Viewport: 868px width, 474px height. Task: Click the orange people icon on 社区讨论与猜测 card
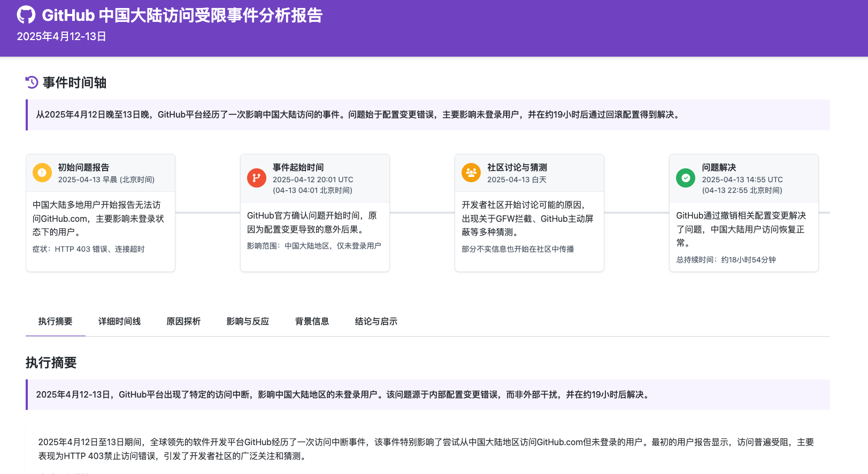[x=471, y=173]
